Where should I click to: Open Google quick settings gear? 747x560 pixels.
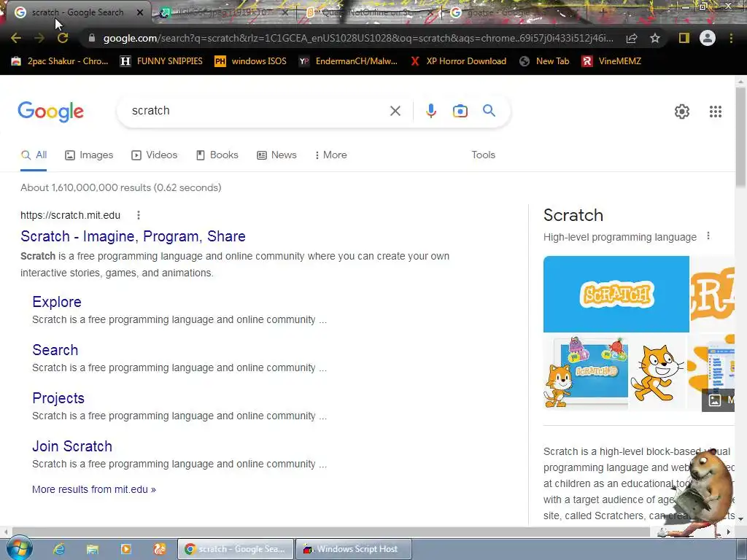682,112
